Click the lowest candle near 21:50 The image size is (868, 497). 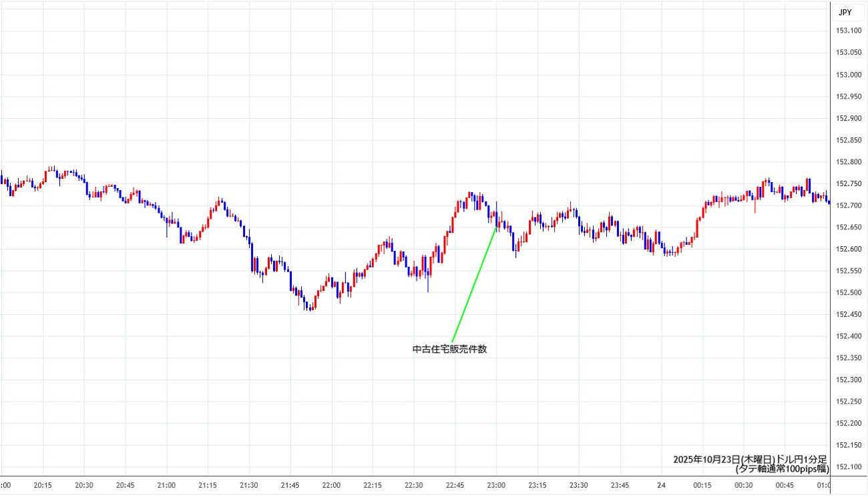[x=309, y=306]
